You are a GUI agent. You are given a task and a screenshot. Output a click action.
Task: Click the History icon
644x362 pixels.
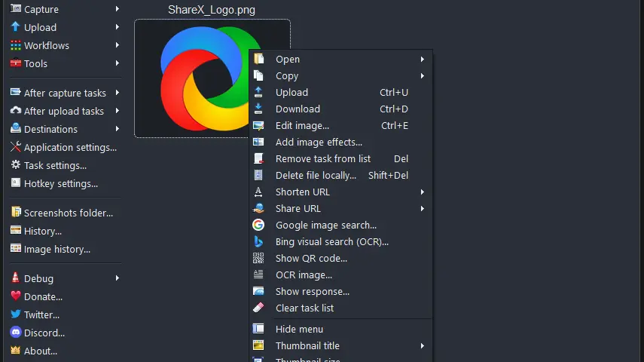[x=16, y=230]
